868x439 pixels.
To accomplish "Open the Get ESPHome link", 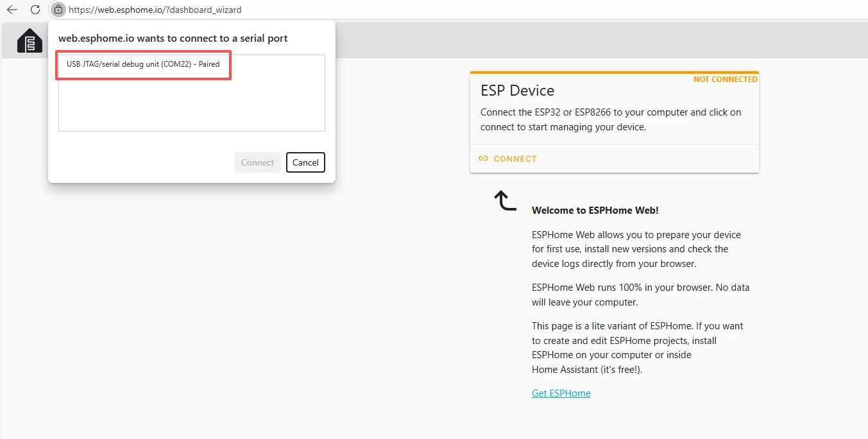I will (561, 393).
